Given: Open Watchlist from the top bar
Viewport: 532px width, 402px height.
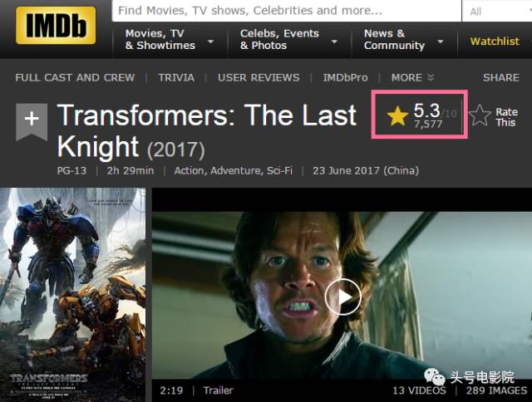Looking at the screenshot, I should pos(495,42).
